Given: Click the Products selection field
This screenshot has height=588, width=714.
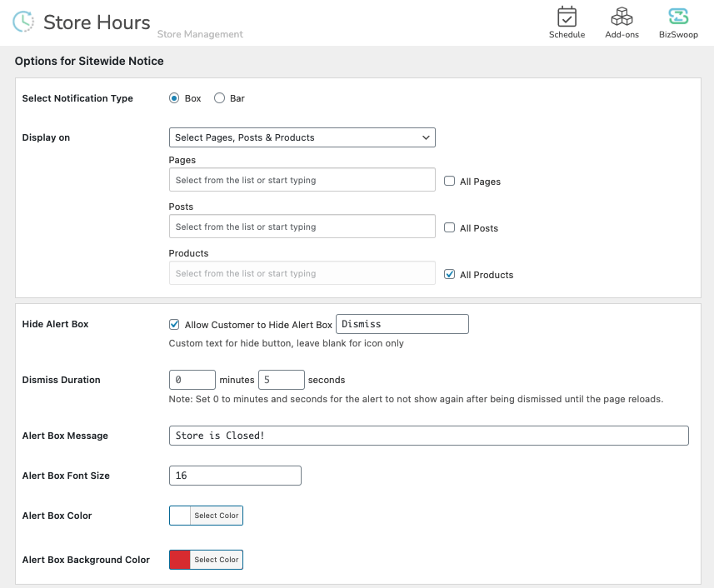Looking at the screenshot, I should tap(302, 273).
